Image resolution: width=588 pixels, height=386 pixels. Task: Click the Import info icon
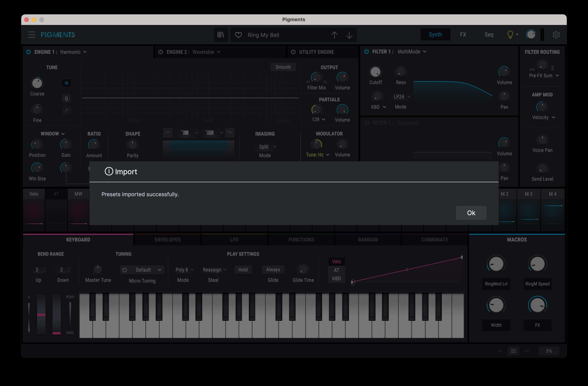[109, 171]
